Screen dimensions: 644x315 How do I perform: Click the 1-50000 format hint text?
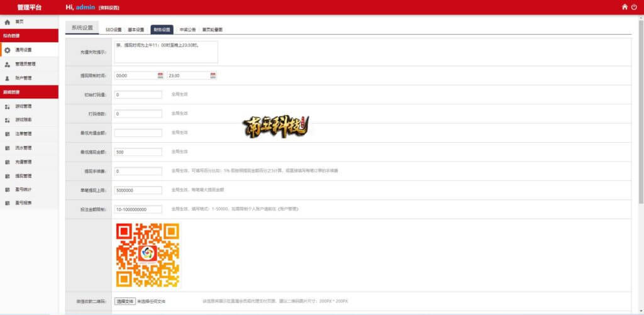point(235,209)
